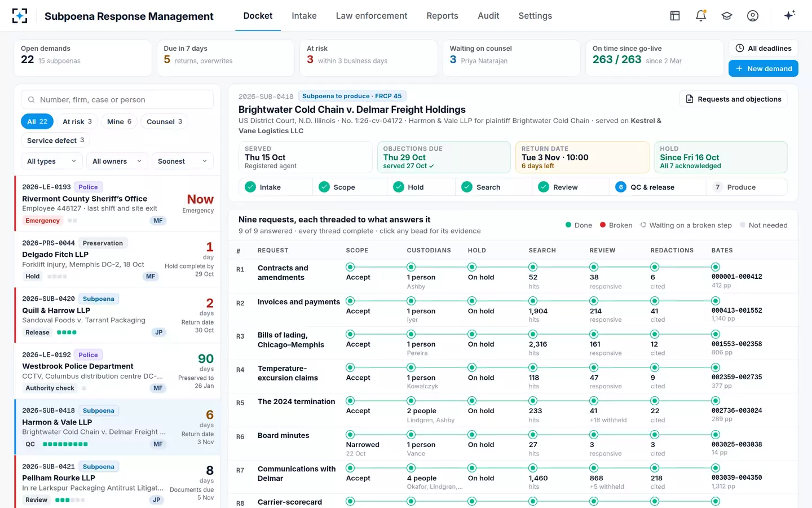Toggle the Mine 6 filter
Screen dimensions: 812x508
(x=120, y=121)
